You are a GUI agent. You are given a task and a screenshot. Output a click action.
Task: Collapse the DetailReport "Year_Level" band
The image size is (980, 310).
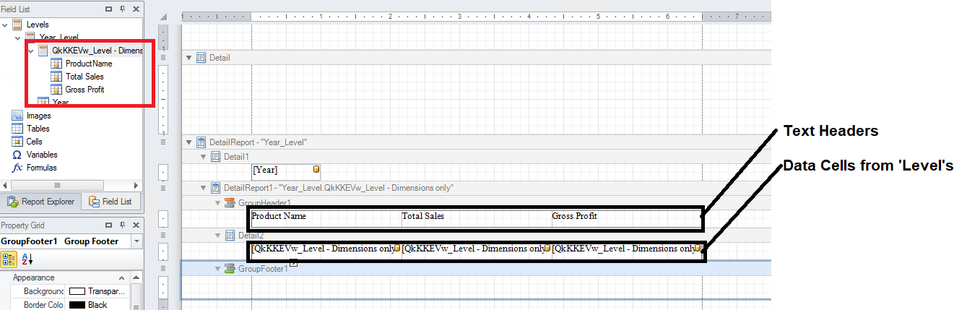coord(189,142)
